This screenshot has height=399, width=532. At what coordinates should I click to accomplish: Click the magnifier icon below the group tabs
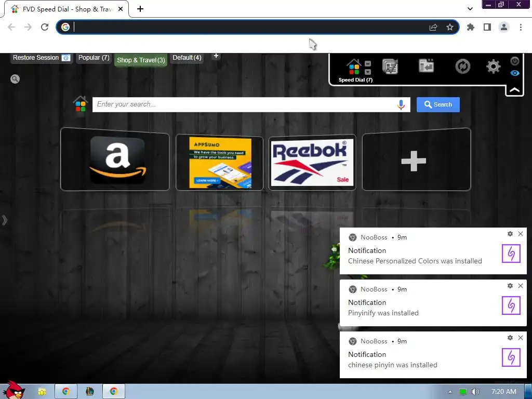tap(15, 79)
